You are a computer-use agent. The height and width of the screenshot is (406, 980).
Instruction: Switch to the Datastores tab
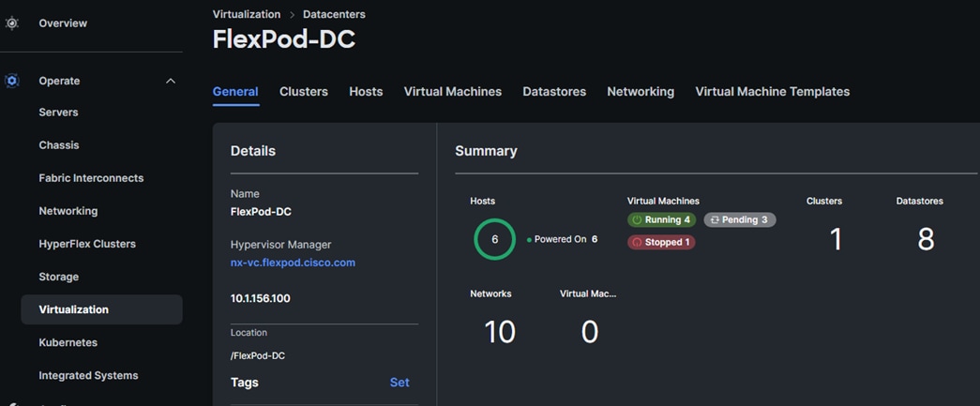(554, 92)
